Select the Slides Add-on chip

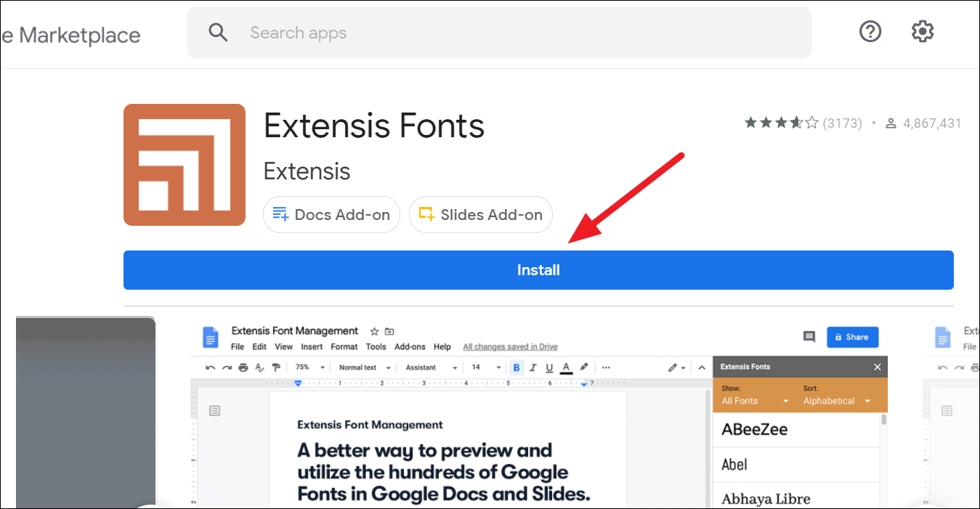tap(481, 215)
